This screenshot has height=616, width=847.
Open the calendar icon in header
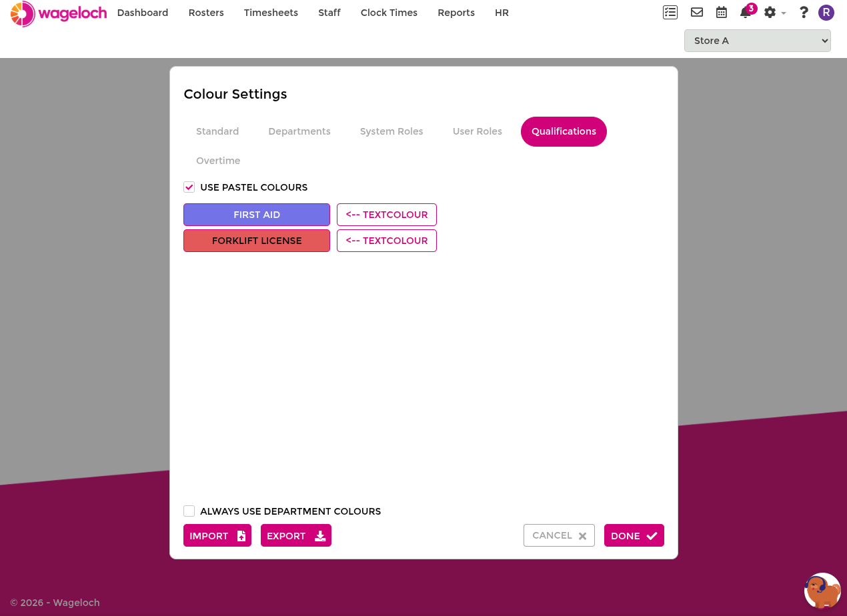721,12
